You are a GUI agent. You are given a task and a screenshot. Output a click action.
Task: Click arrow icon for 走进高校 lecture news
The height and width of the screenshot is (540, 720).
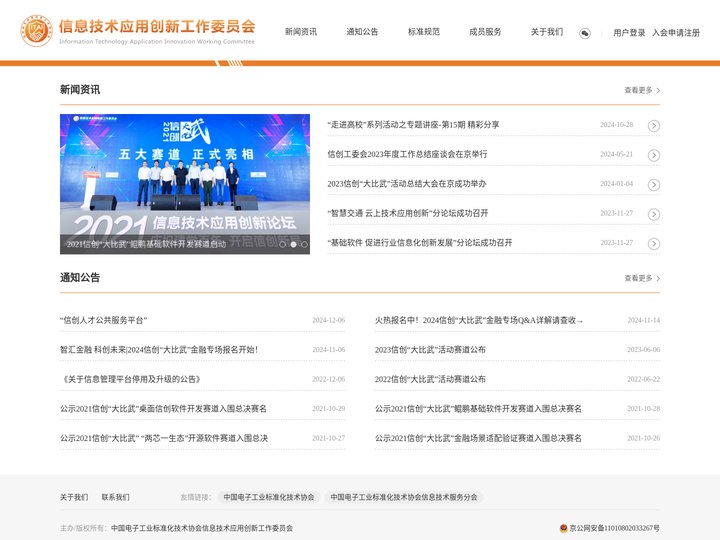(654, 126)
